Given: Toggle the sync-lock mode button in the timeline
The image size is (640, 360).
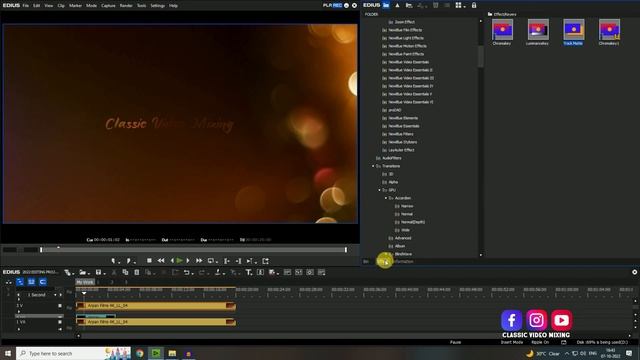Looking at the screenshot, I should pos(31,282).
